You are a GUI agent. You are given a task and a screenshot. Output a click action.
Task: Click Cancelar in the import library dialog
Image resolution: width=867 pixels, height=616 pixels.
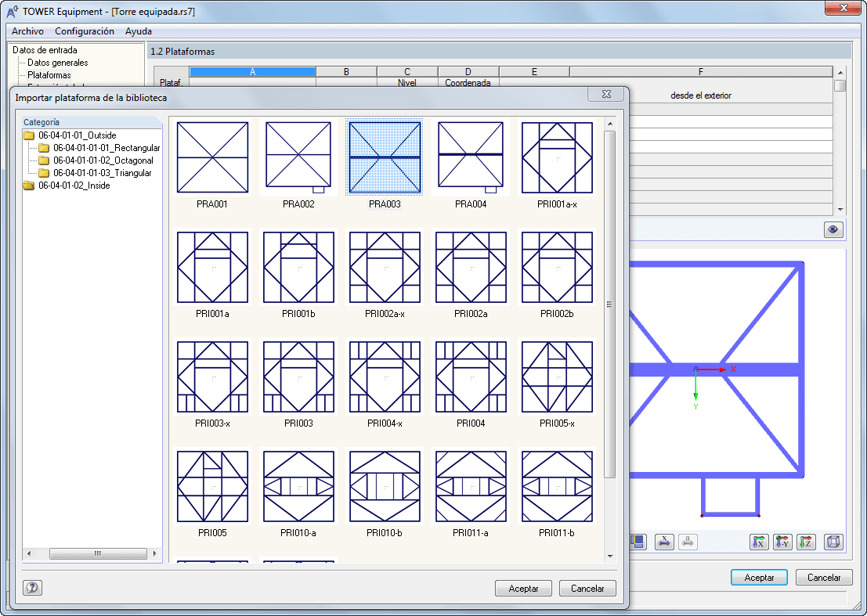click(587, 589)
